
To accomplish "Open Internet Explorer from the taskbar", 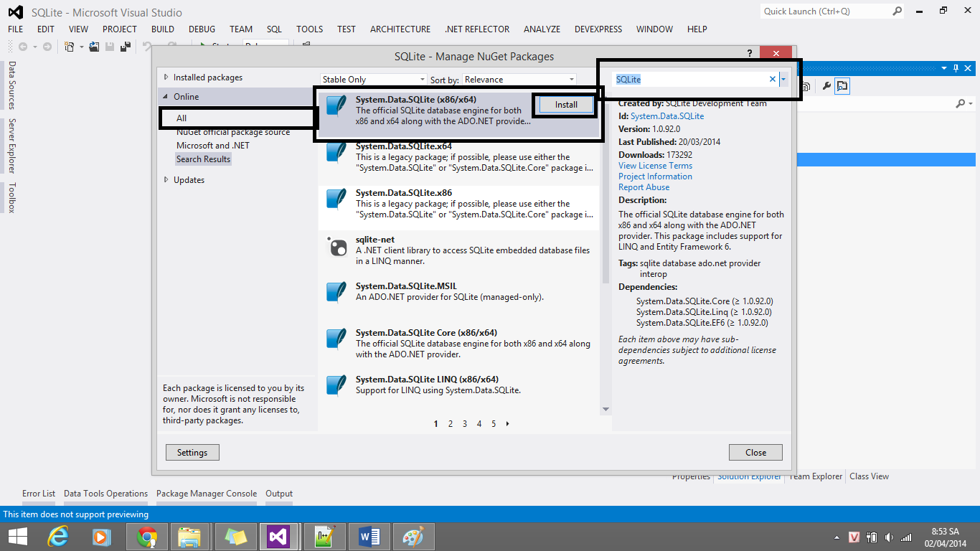I will (x=58, y=537).
